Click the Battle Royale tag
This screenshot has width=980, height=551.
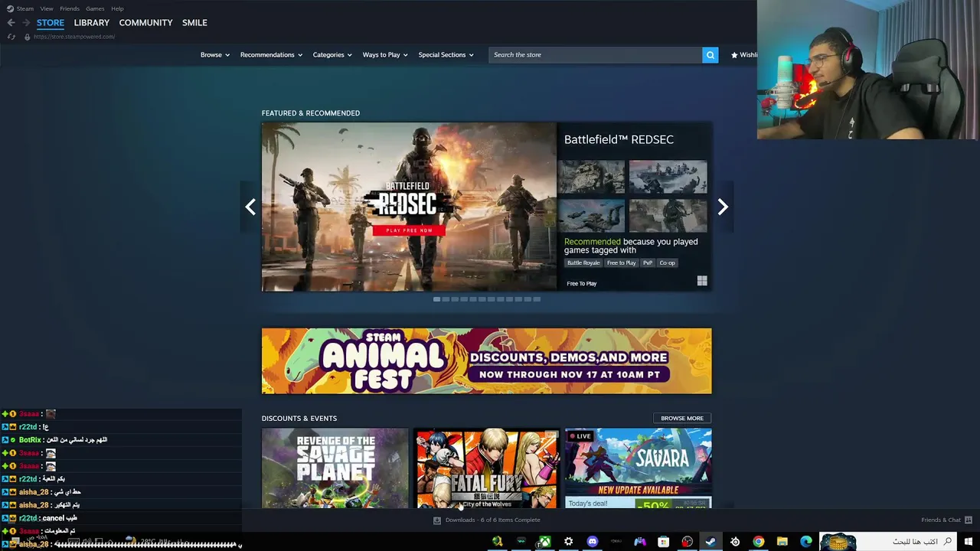583,263
